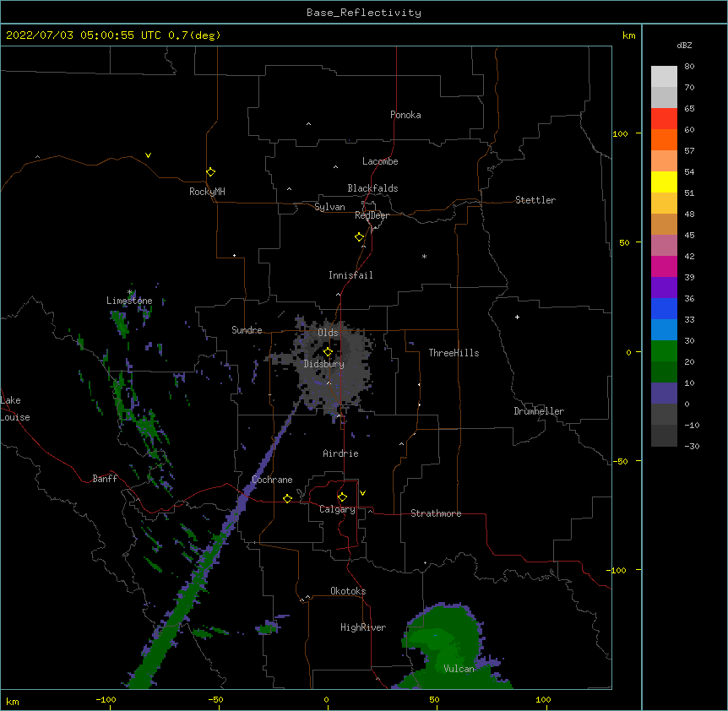Screen dimensions: 728x711
Task: Click the yellow v marker northwest of RockyMH
Action: (x=148, y=155)
